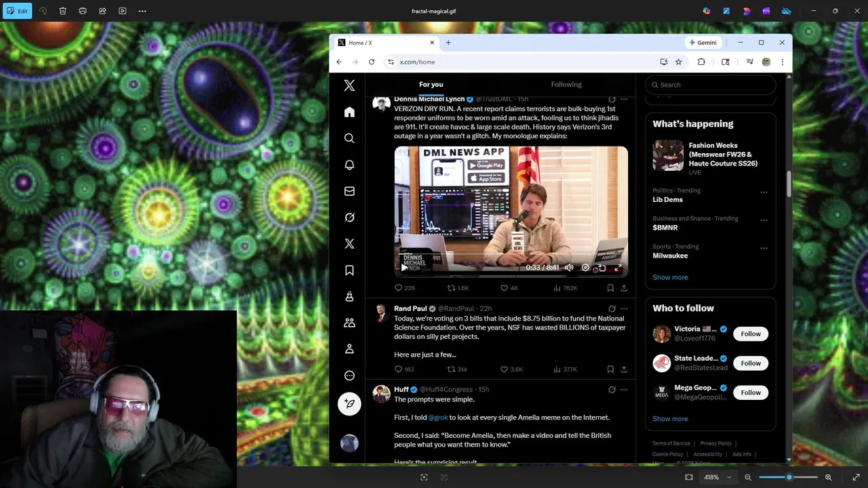This screenshot has width=868, height=488.
Task: Open More circle icon in X sidebar
Action: [x=349, y=375]
